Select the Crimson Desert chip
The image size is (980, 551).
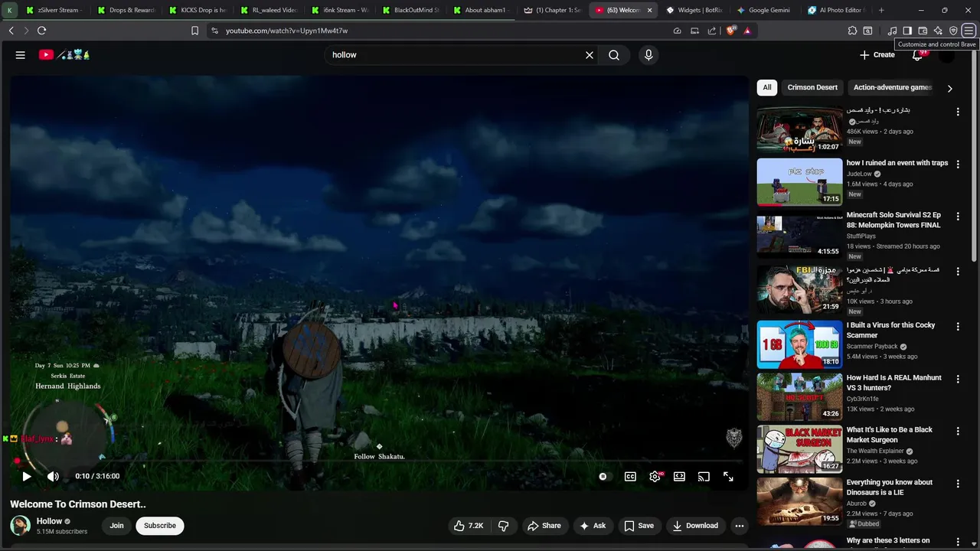pyautogui.click(x=812, y=87)
